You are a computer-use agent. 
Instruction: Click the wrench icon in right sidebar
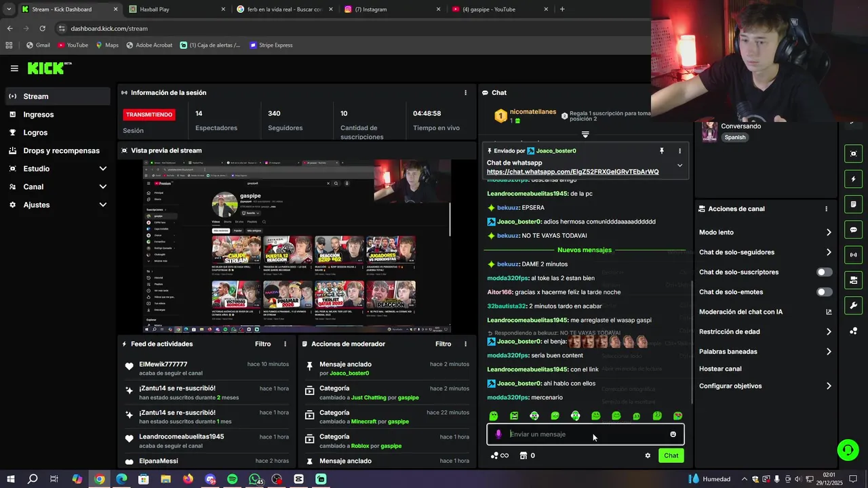pyautogui.click(x=853, y=306)
